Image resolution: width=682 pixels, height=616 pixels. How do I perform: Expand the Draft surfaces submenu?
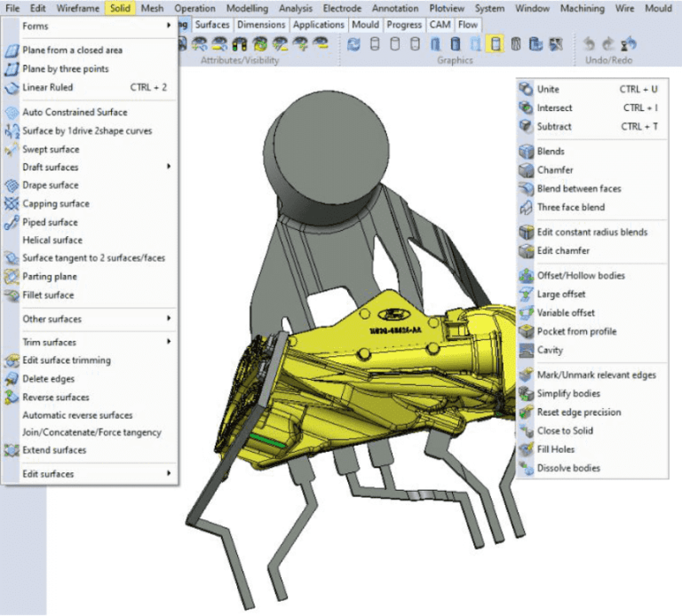90,168
